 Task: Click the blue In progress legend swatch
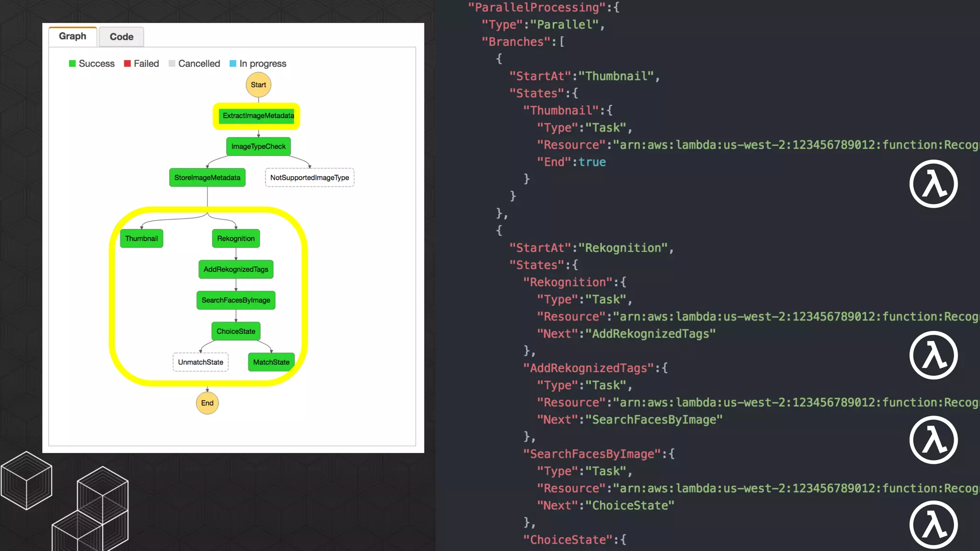click(x=233, y=64)
